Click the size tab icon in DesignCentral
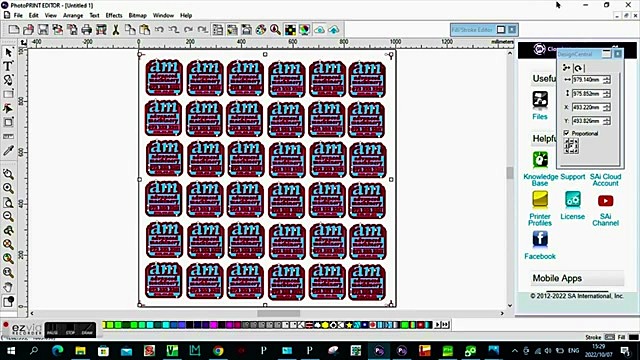The width and height of the screenshot is (640, 360). click(x=567, y=68)
